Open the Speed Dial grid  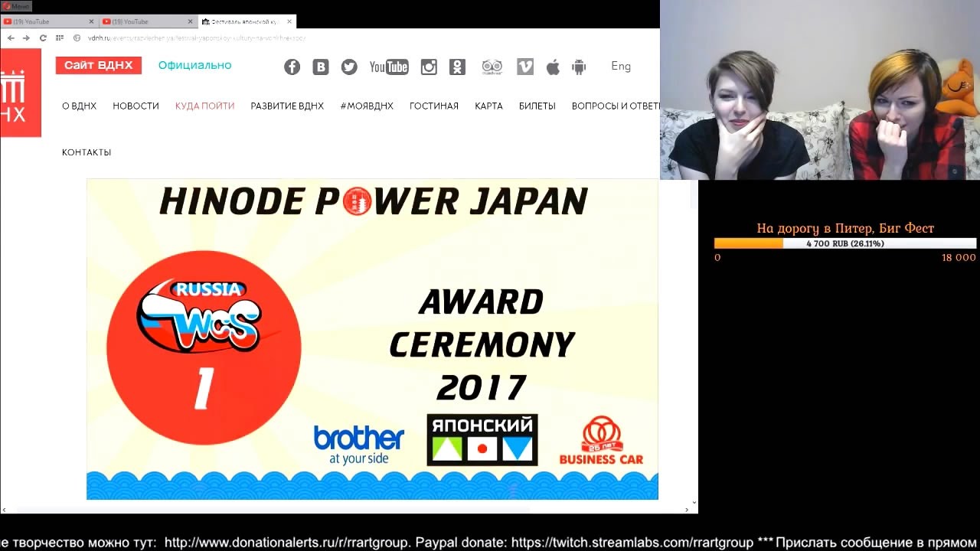tap(60, 37)
